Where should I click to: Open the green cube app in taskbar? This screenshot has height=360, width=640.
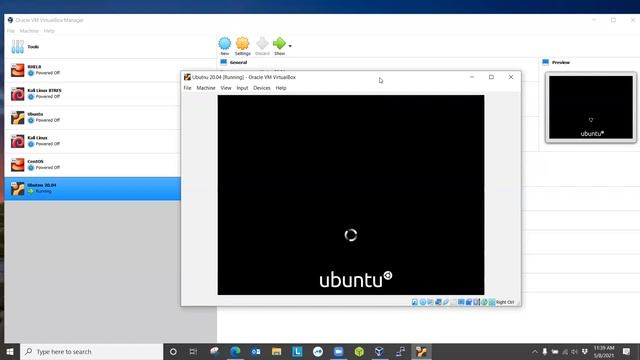[359, 351]
